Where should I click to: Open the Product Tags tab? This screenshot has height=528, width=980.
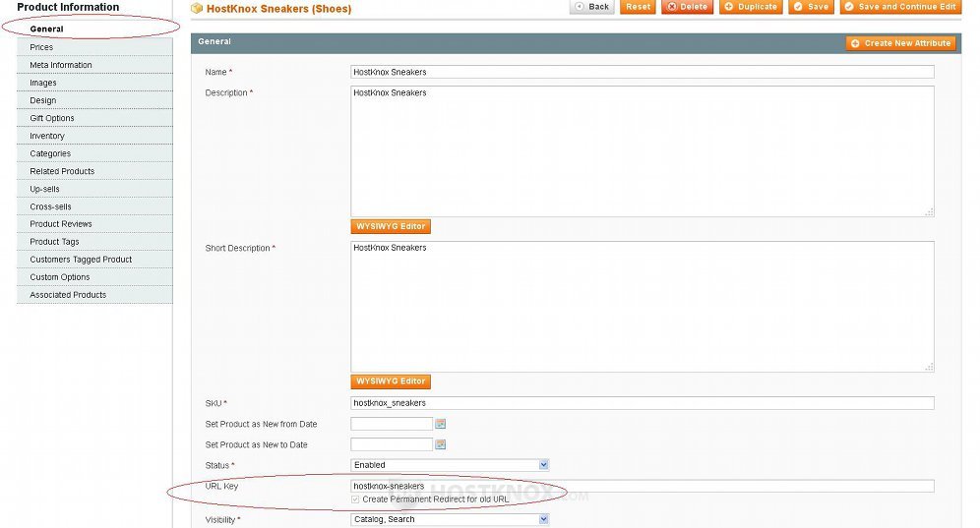(x=94, y=242)
